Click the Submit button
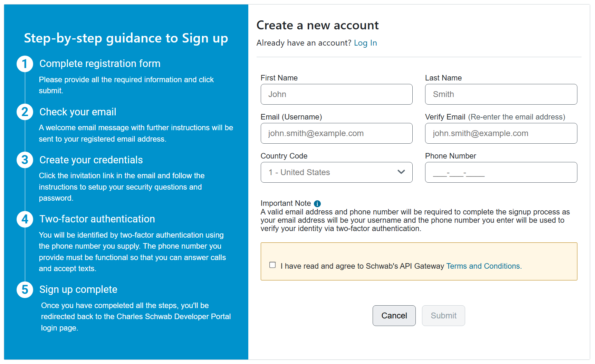This screenshot has height=364, width=595. 443,316
